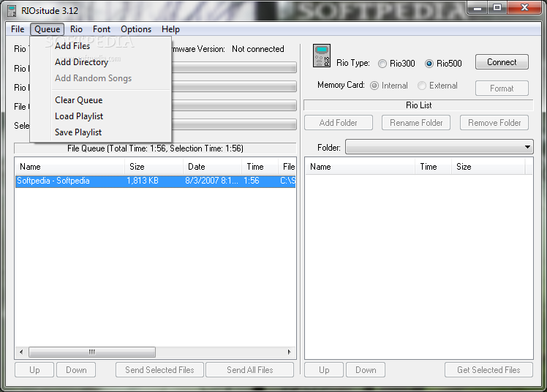Image resolution: width=547 pixels, height=392 pixels.
Task: Choose Clear Queue menu entry
Action: pos(100,100)
